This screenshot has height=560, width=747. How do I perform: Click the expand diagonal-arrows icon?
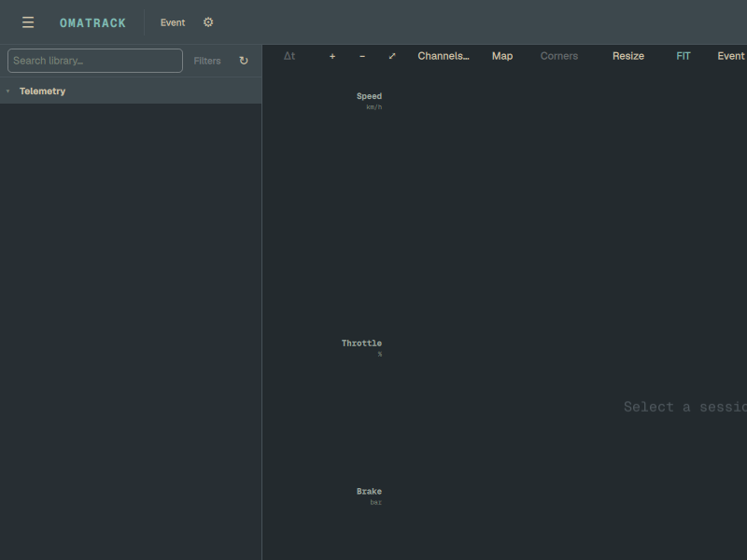pyautogui.click(x=392, y=56)
